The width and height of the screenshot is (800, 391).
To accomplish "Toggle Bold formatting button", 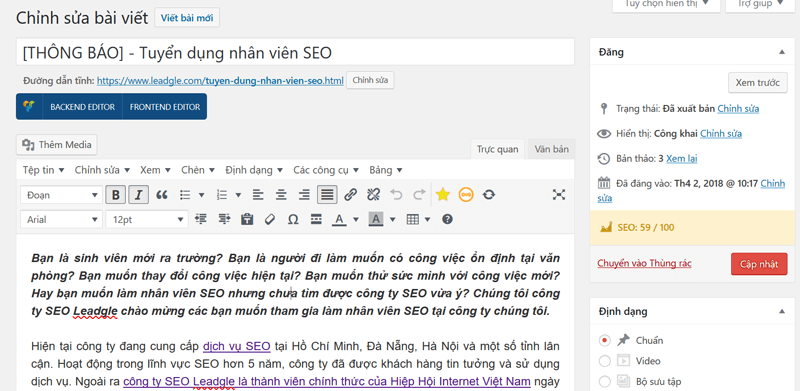I will 116,194.
